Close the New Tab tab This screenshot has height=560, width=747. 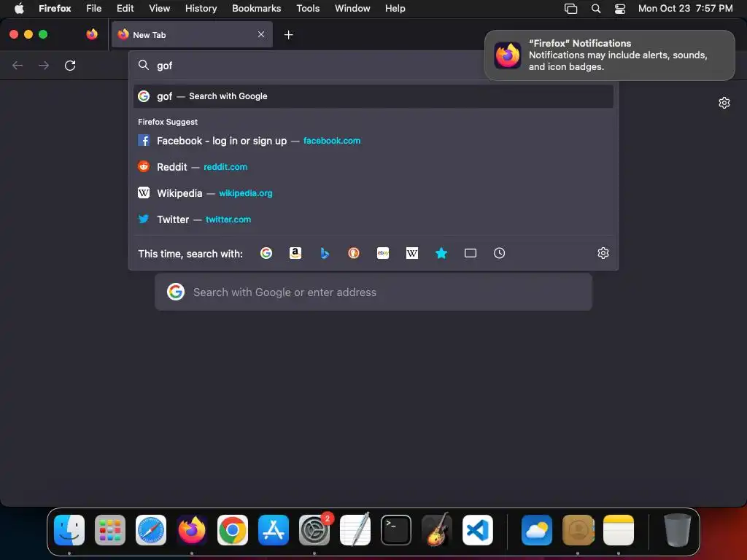(261, 34)
